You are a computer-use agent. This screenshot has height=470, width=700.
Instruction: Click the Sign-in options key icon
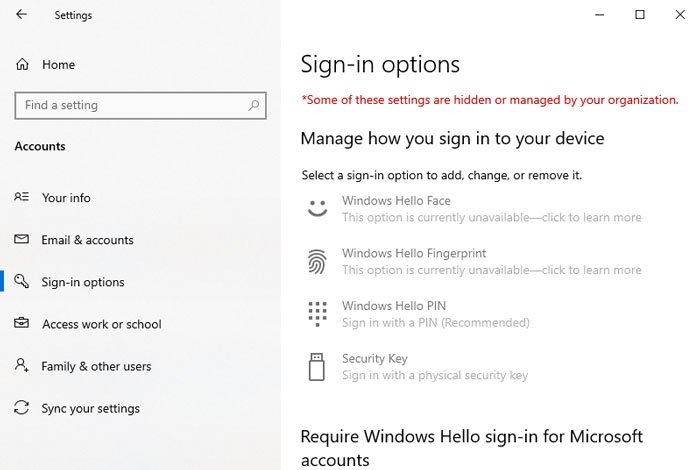(x=22, y=282)
